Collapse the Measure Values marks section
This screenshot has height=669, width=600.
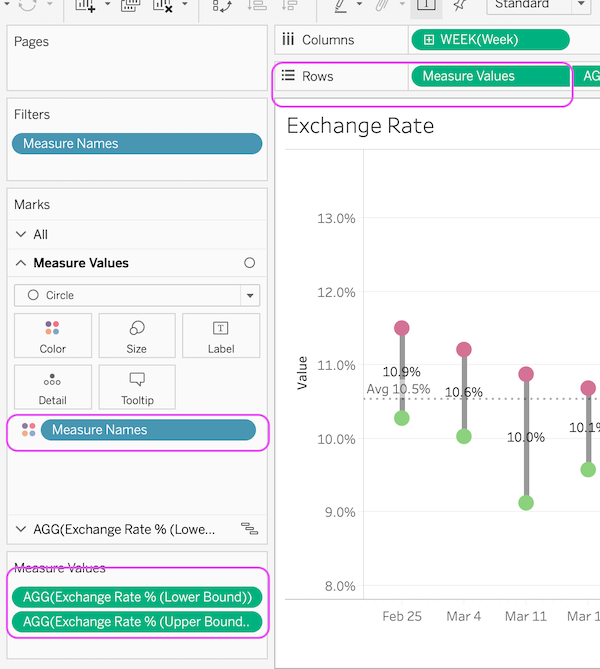pos(22,263)
